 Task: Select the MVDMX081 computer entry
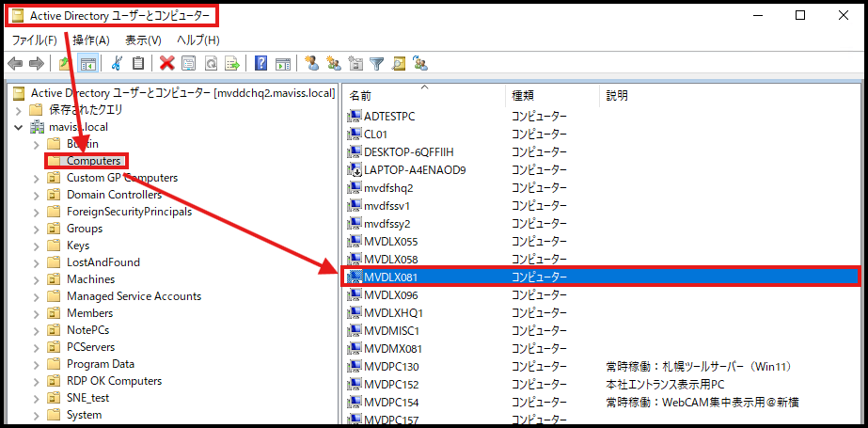[393, 349]
